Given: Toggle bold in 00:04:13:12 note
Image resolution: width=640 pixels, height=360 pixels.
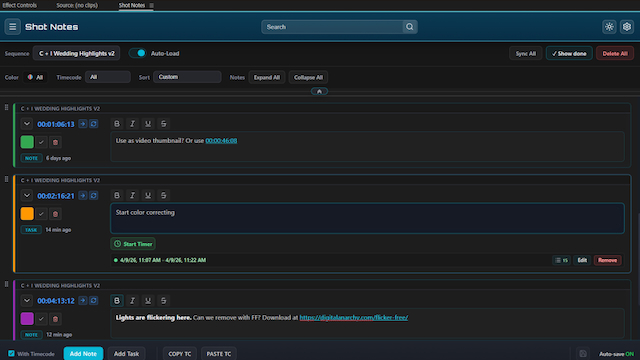Looking at the screenshot, I should [x=117, y=301].
